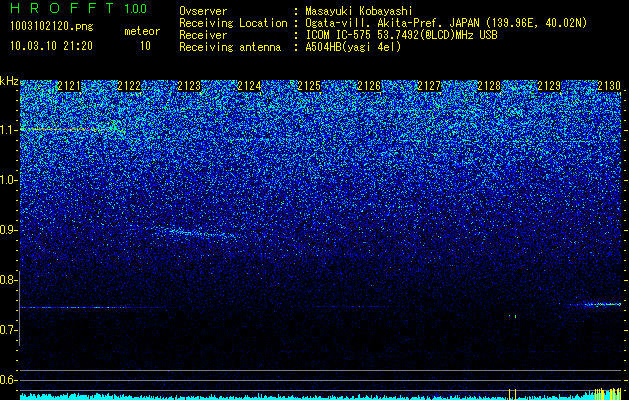Click the 2127 time marker
The width and height of the screenshot is (629, 400).
pos(429,86)
